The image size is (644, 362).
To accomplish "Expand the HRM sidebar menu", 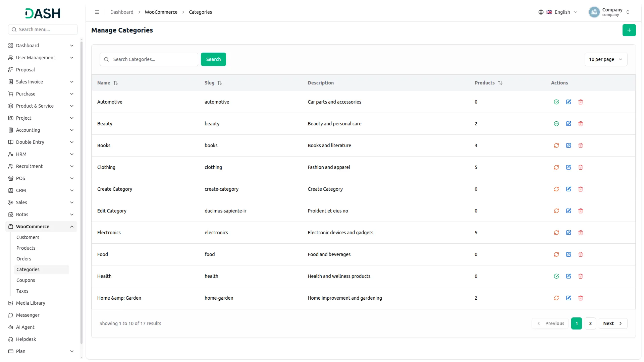I will point(41,154).
